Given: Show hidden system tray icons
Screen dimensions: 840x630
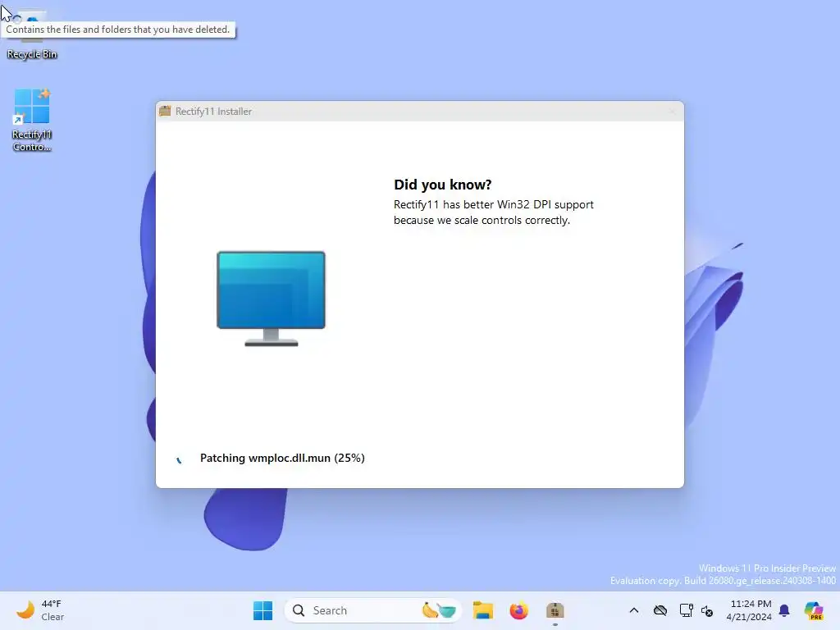Looking at the screenshot, I should pyautogui.click(x=634, y=610).
